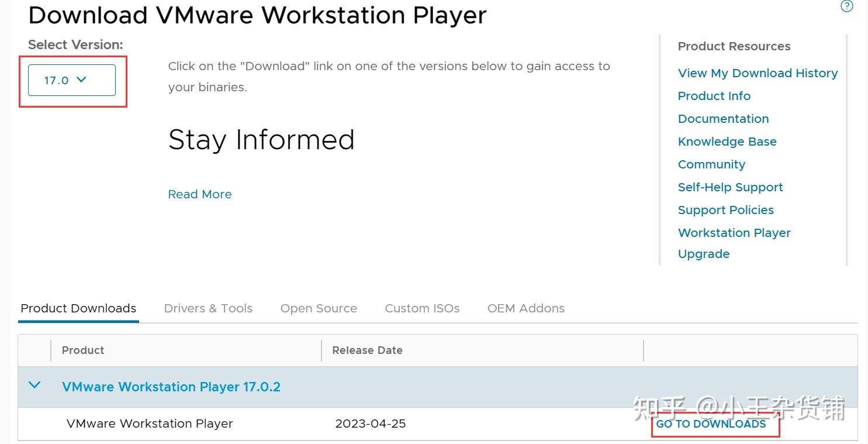
Task: Visit the Knowledge Base
Action: point(727,141)
